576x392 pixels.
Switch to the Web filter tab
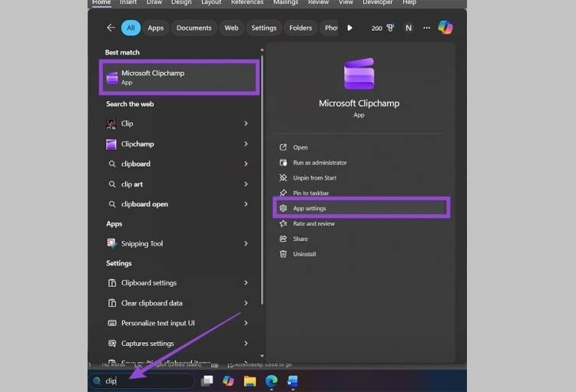231,28
